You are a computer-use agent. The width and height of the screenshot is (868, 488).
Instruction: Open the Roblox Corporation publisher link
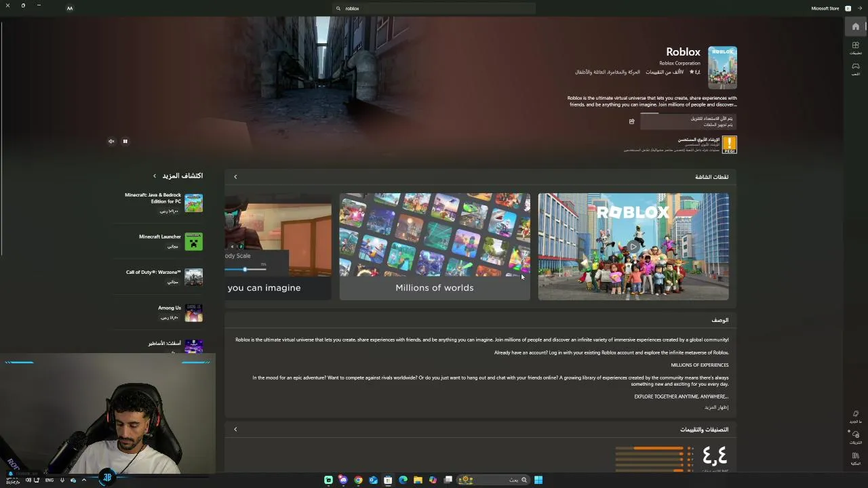tap(679, 63)
